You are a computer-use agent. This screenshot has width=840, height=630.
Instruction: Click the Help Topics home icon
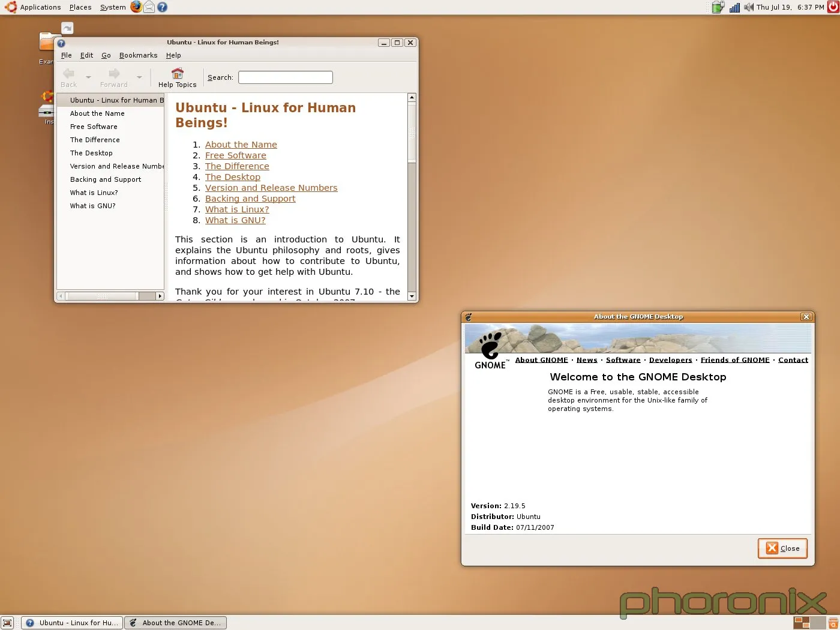tap(178, 73)
